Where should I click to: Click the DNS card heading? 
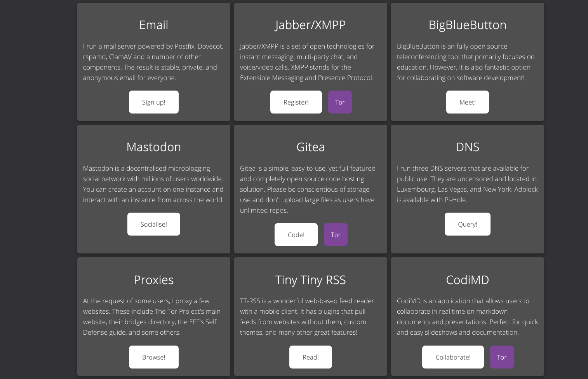coord(467,147)
